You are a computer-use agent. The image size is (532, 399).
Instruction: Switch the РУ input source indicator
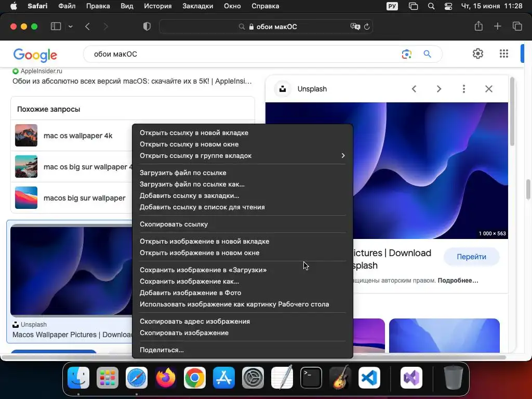coord(392,6)
